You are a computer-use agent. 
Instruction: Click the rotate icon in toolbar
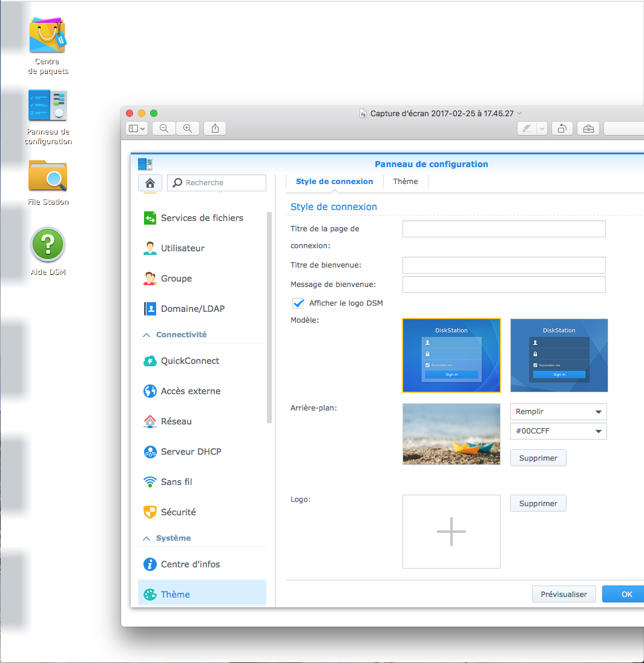562,128
